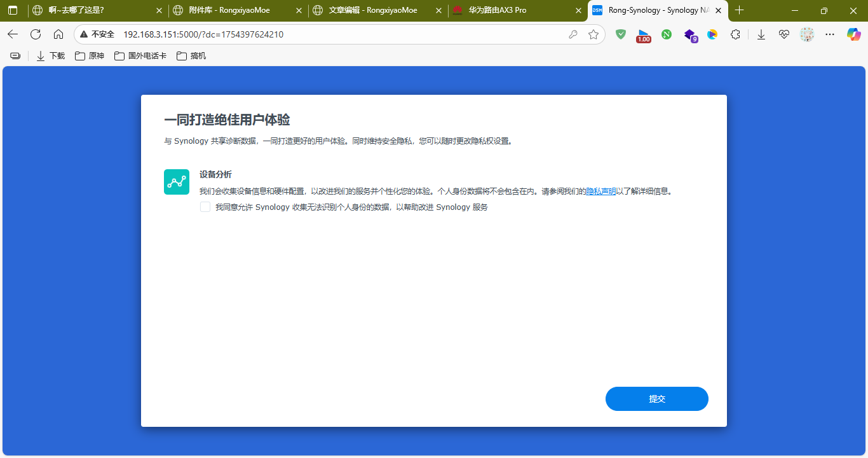Open the 下载 bookmark
This screenshot has width=868, height=458.
[51, 56]
